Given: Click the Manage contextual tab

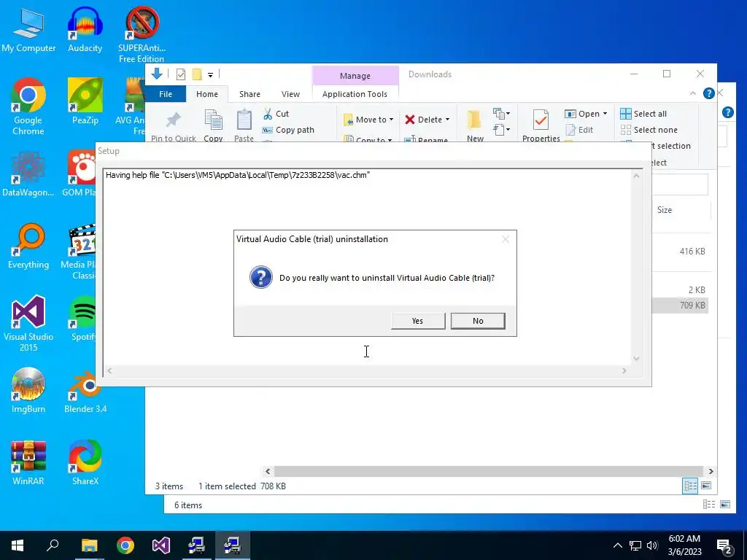Looking at the screenshot, I should pyautogui.click(x=355, y=76).
